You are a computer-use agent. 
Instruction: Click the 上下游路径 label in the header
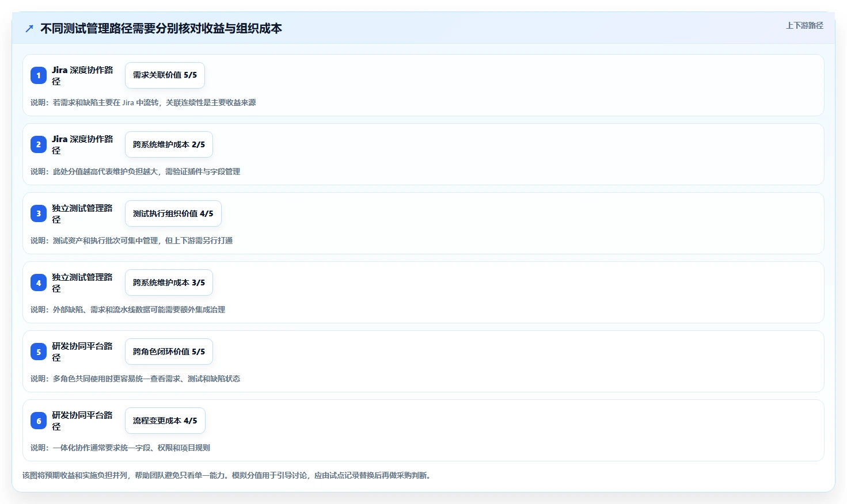point(804,25)
